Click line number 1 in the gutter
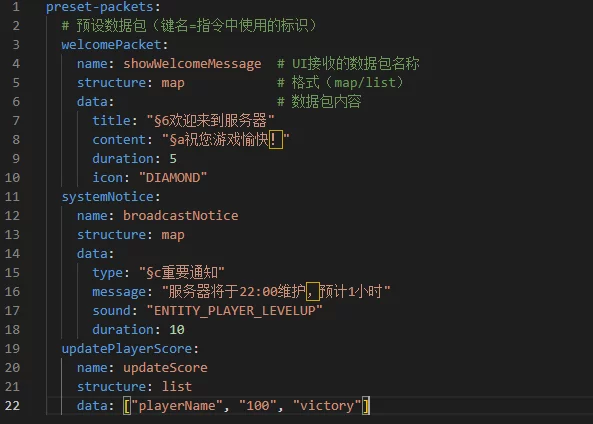The height and width of the screenshot is (424, 593). pos(16,6)
